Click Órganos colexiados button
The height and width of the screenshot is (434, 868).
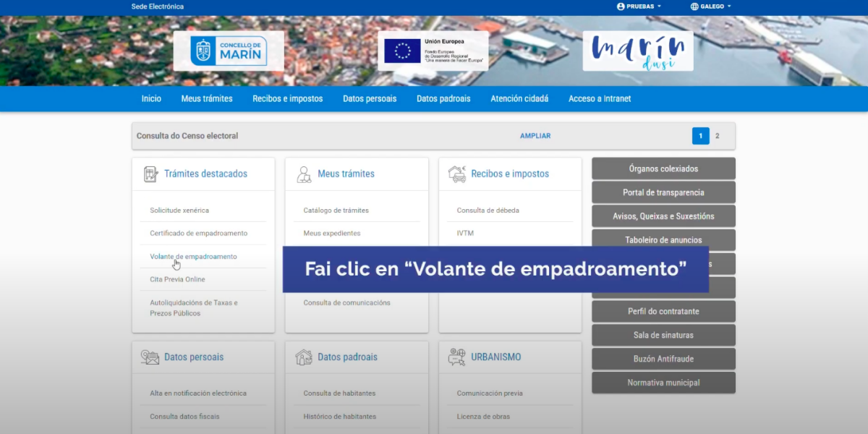coord(663,169)
